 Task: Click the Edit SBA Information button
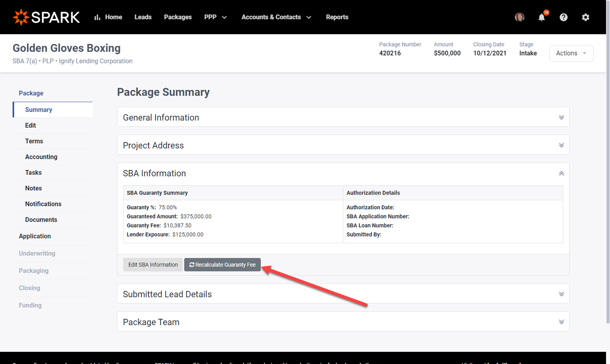152,264
